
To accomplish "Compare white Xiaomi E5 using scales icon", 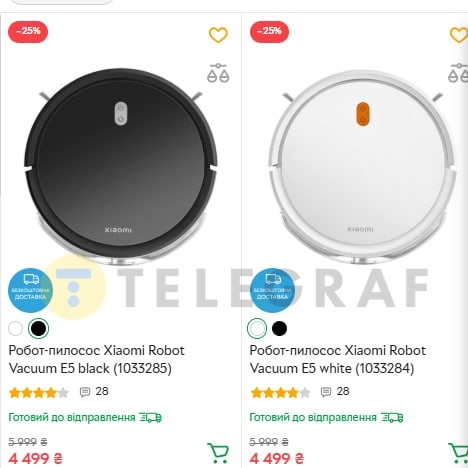I will 459,73.
